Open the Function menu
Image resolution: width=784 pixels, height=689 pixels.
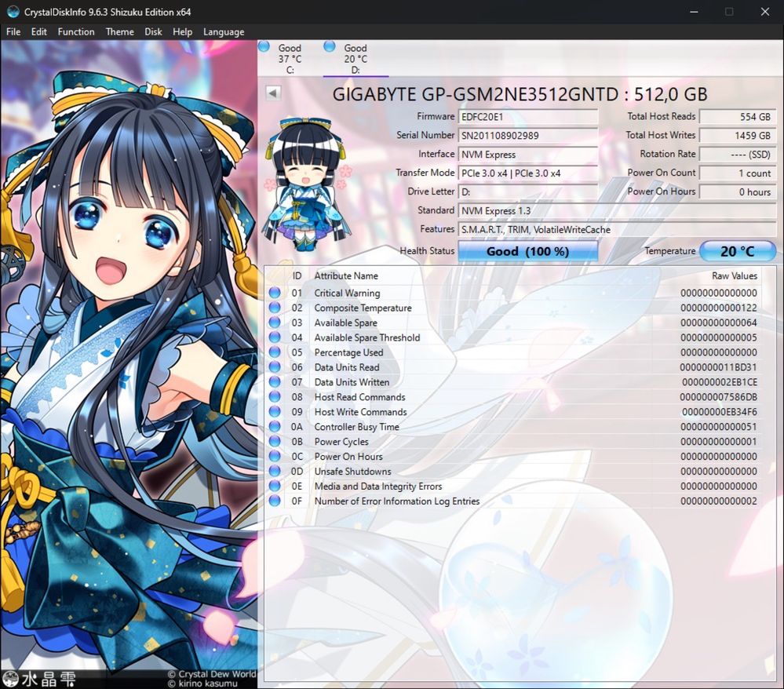(76, 31)
